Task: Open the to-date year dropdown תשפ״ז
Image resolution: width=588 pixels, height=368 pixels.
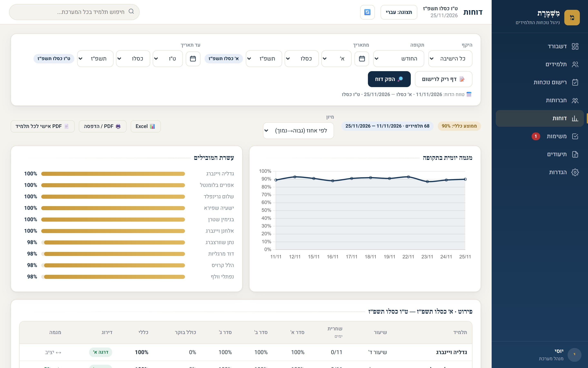Action: click(x=95, y=59)
